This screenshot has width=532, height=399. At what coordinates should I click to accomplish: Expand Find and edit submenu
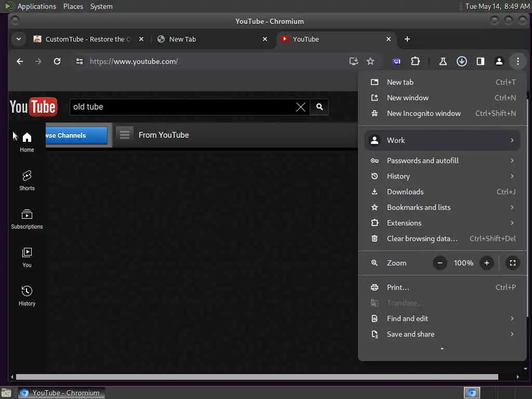click(x=442, y=318)
